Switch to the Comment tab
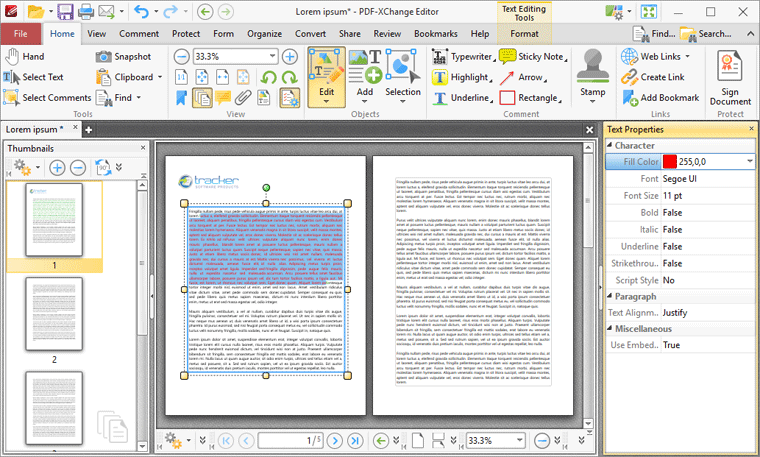This screenshot has width=760, height=457. point(139,34)
